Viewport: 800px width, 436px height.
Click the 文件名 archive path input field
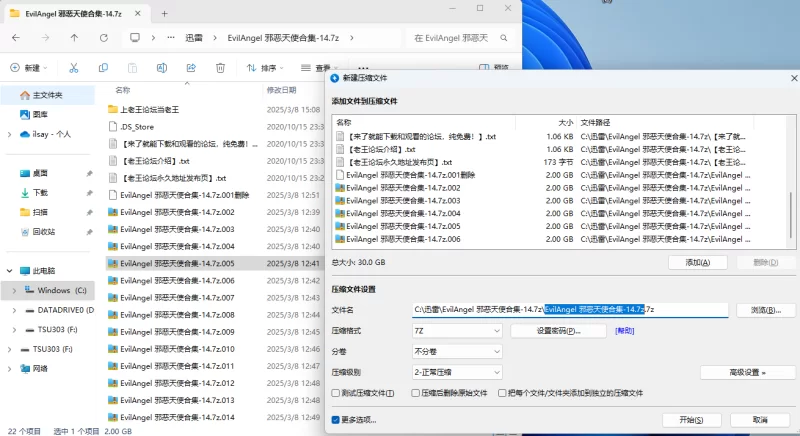tap(570, 310)
